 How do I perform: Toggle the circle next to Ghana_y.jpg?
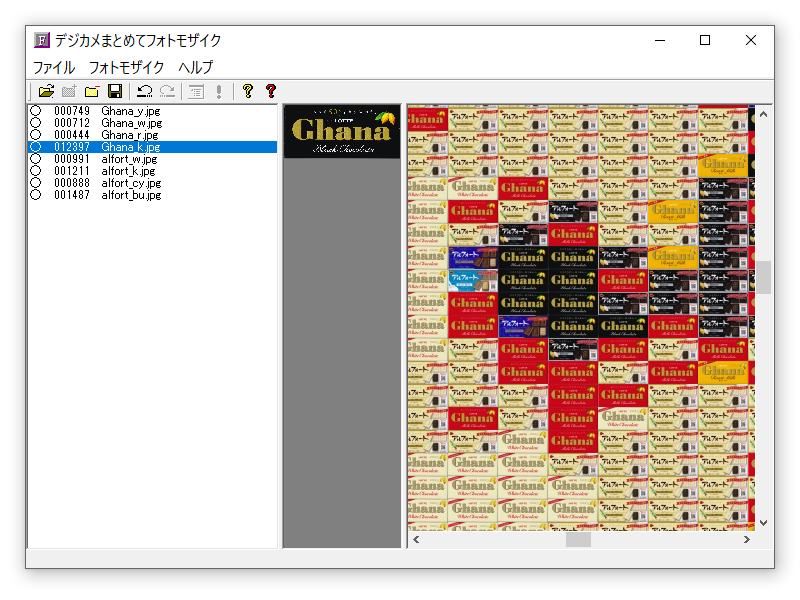(x=35, y=111)
